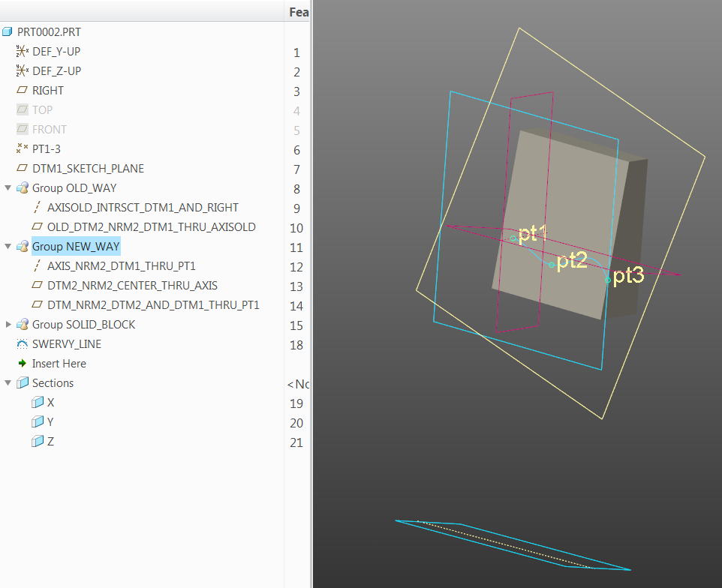Click feature number 21 cell
This screenshot has width=722, height=588.
point(296,442)
